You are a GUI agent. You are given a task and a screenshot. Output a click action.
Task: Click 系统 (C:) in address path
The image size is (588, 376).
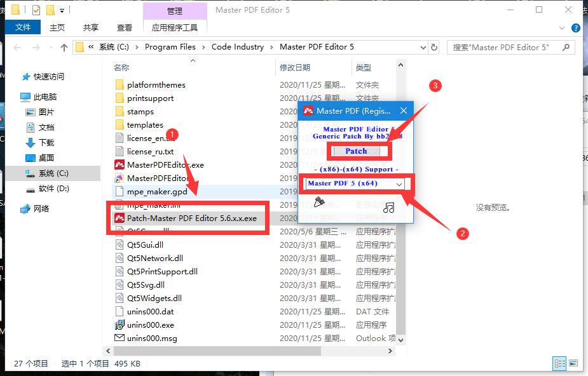click(114, 47)
